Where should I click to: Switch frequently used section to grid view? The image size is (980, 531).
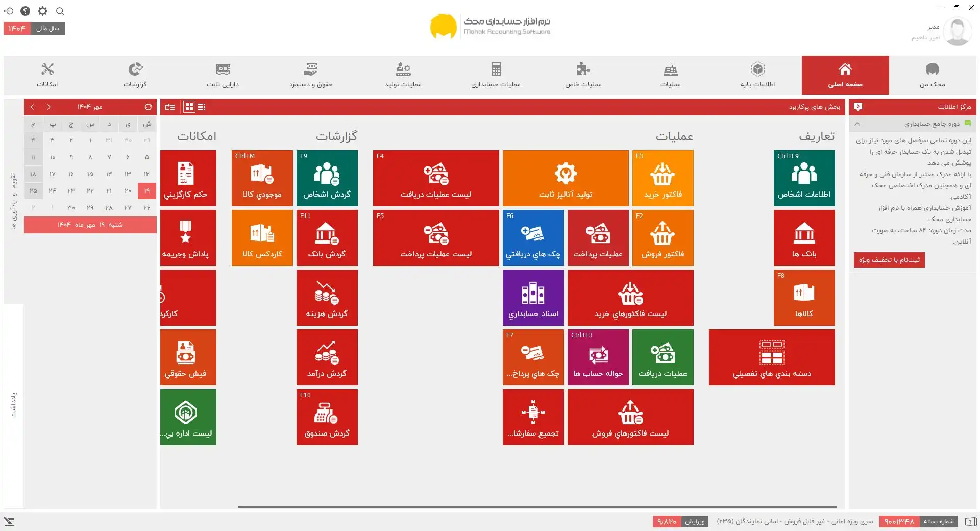(x=189, y=107)
